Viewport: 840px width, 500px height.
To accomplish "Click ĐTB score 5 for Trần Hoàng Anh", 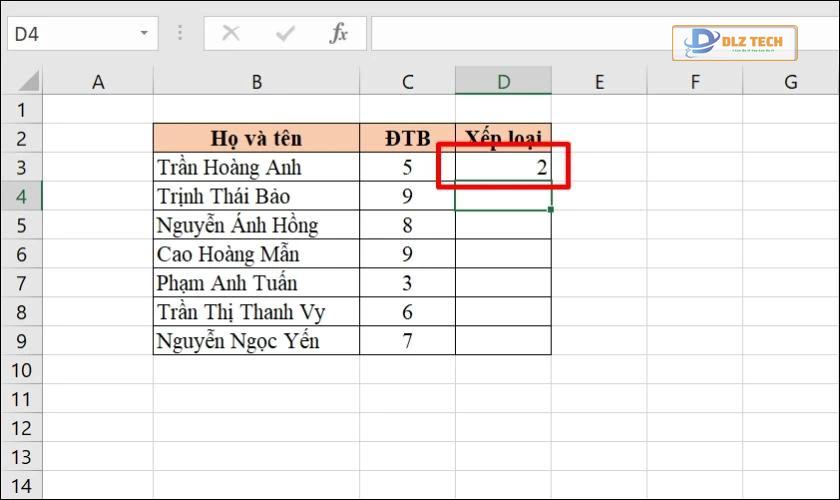I will pyautogui.click(x=408, y=167).
